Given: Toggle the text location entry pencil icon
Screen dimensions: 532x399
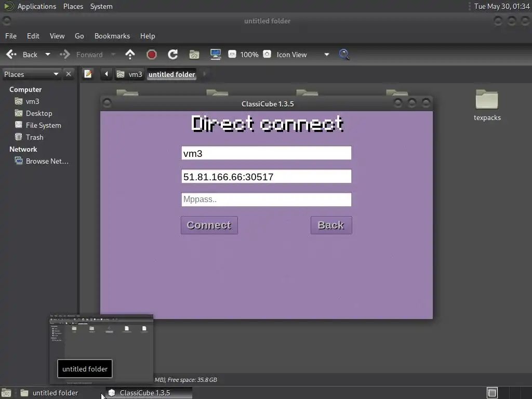Looking at the screenshot, I should [88, 74].
